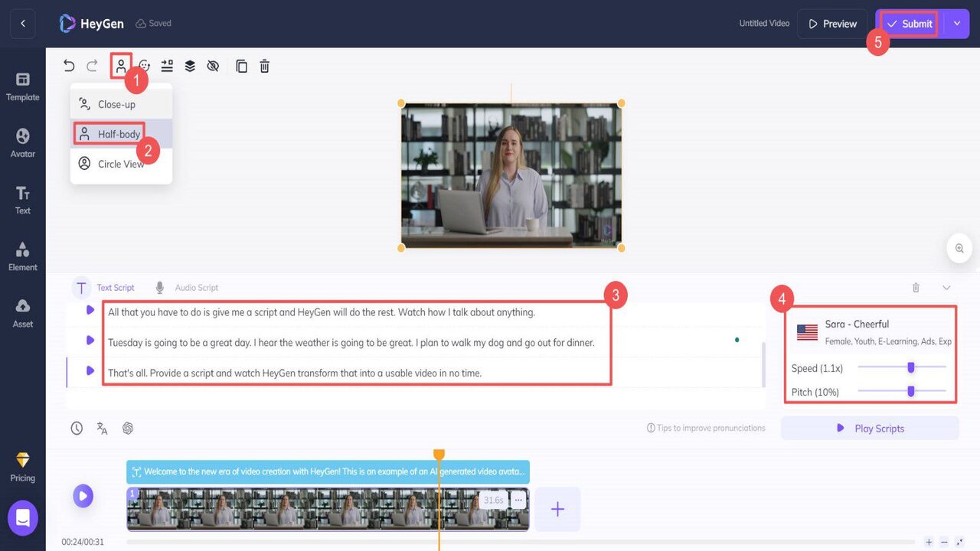Zoom in timeline with plus icon

click(929, 542)
